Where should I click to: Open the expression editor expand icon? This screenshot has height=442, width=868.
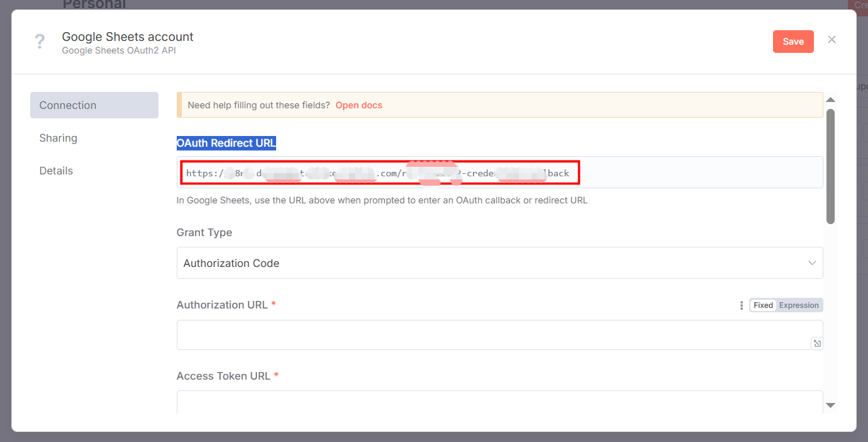(816, 343)
